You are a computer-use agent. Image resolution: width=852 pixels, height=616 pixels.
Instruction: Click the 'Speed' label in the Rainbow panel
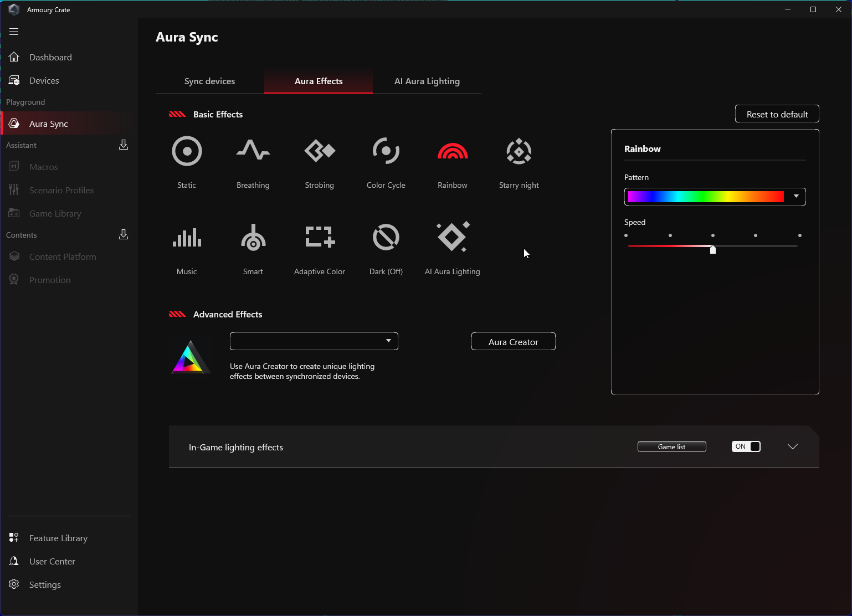click(x=635, y=222)
